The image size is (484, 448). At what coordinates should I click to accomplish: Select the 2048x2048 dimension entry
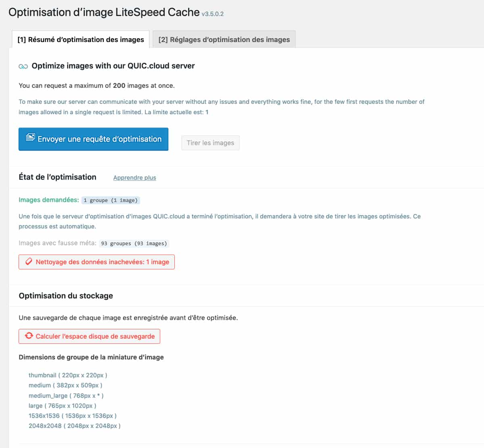(74, 426)
